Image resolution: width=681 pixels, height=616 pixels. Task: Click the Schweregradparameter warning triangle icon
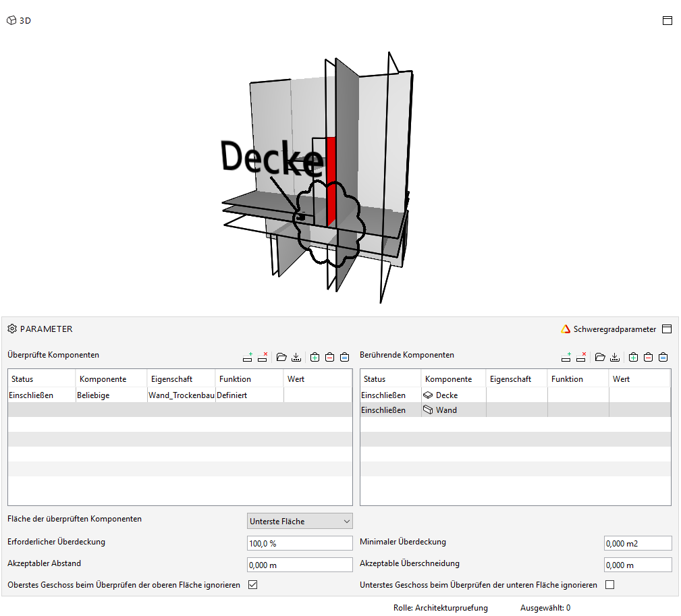point(566,329)
